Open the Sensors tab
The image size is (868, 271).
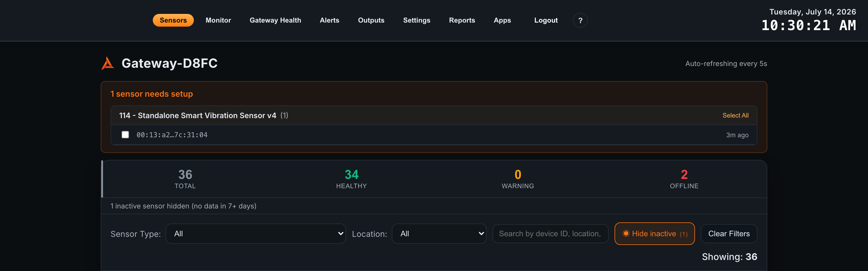[x=173, y=20]
